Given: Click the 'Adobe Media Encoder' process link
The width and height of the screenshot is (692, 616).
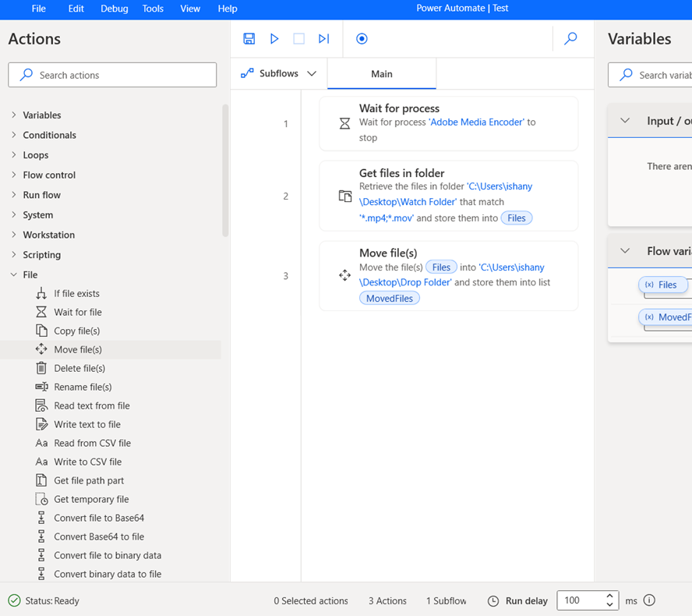Looking at the screenshot, I should (476, 122).
